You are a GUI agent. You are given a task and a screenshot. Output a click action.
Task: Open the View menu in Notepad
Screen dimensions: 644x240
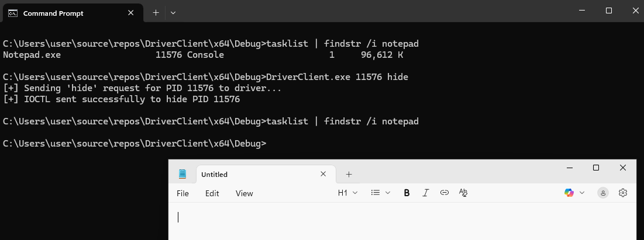[244, 193]
